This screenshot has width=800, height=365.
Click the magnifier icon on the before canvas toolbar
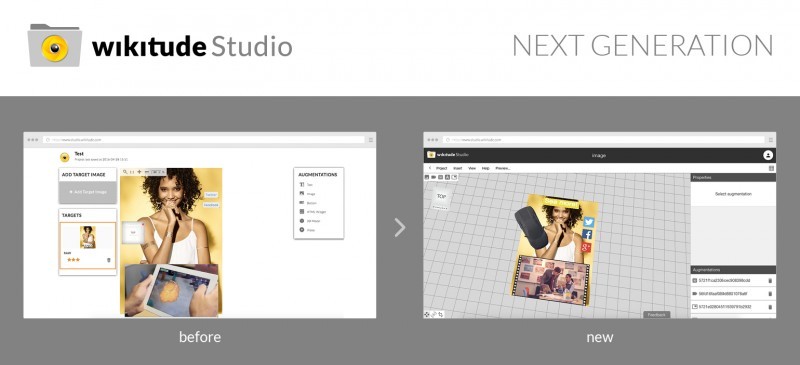[125, 172]
